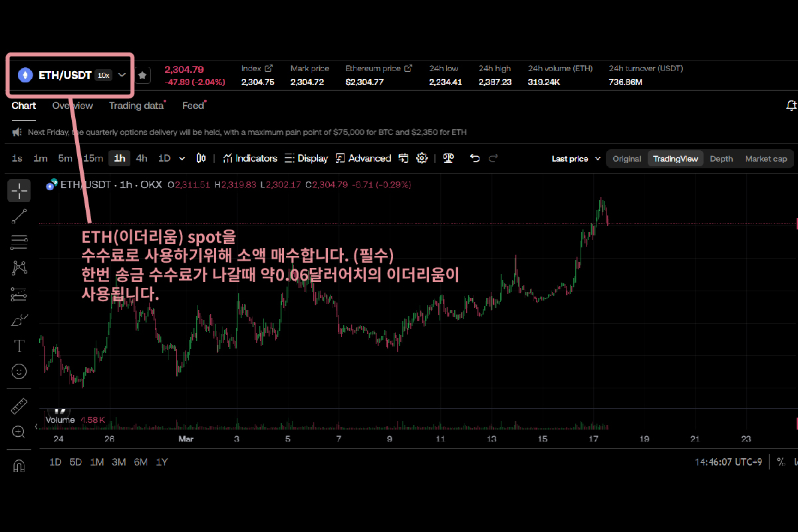Click the zoom out magnifier icon
The image size is (798, 532).
tap(19, 432)
